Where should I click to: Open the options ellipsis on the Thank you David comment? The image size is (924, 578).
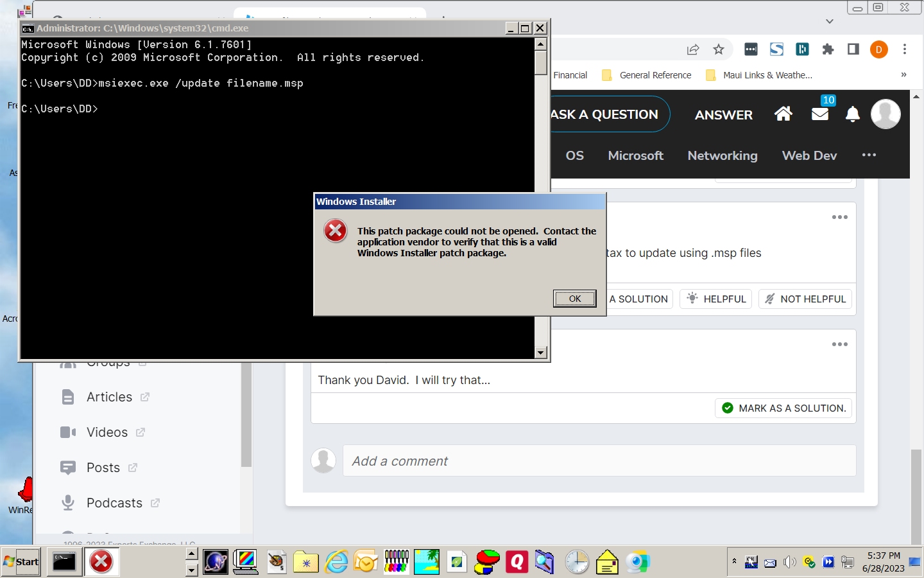[840, 344]
